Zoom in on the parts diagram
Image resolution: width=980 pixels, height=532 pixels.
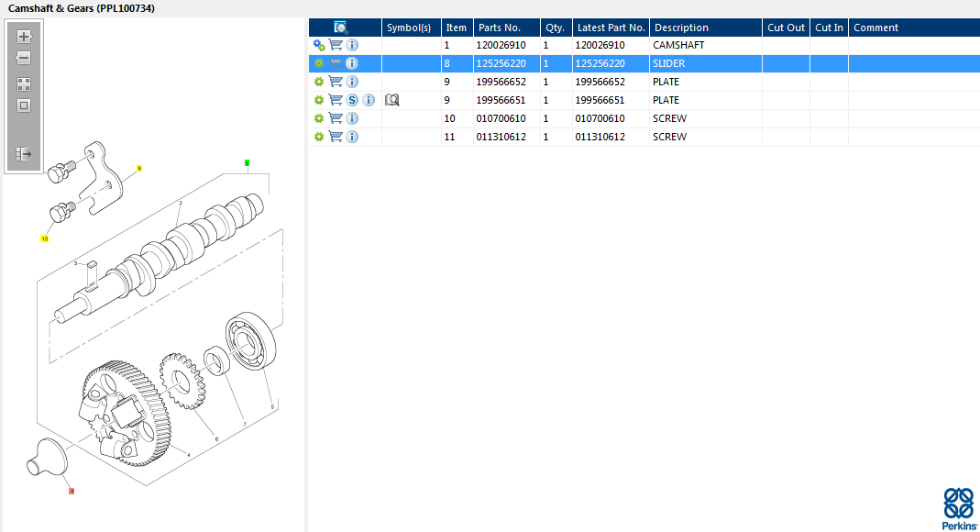24,38
